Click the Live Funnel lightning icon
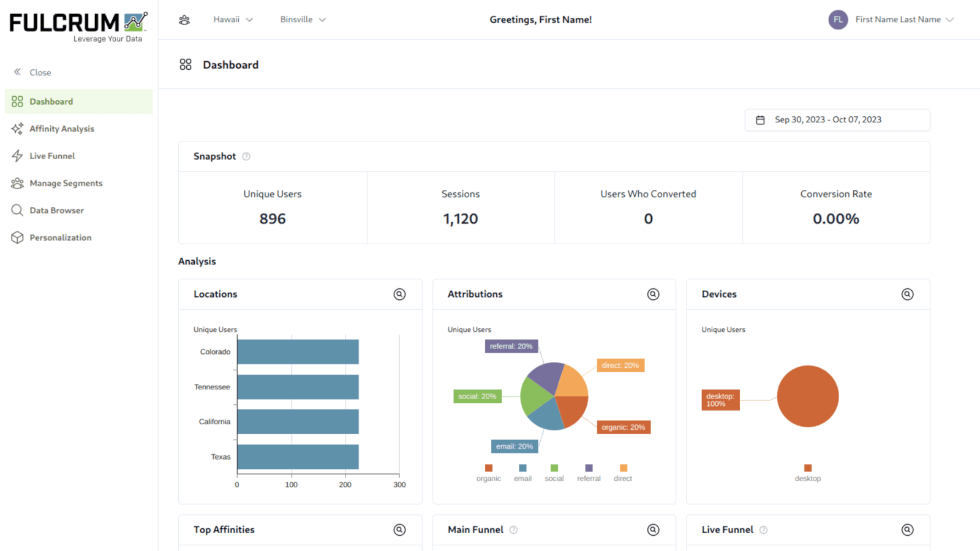 (17, 156)
